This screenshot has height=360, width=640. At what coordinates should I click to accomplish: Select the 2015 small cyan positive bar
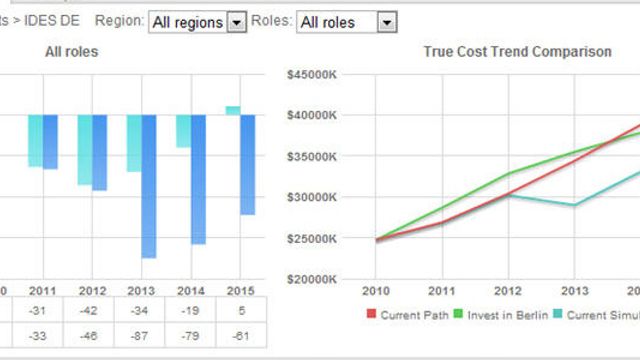233,111
